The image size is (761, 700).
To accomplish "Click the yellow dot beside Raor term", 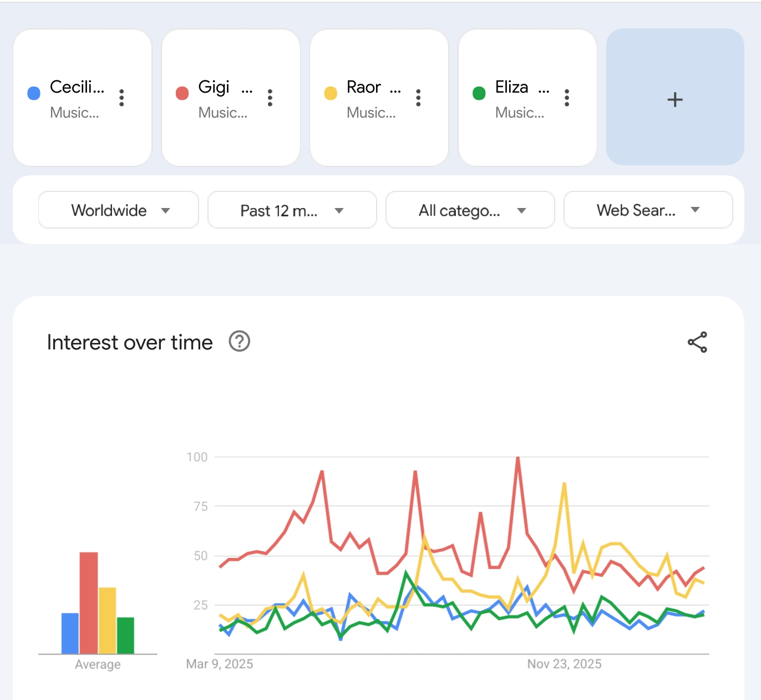I will 331,93.
